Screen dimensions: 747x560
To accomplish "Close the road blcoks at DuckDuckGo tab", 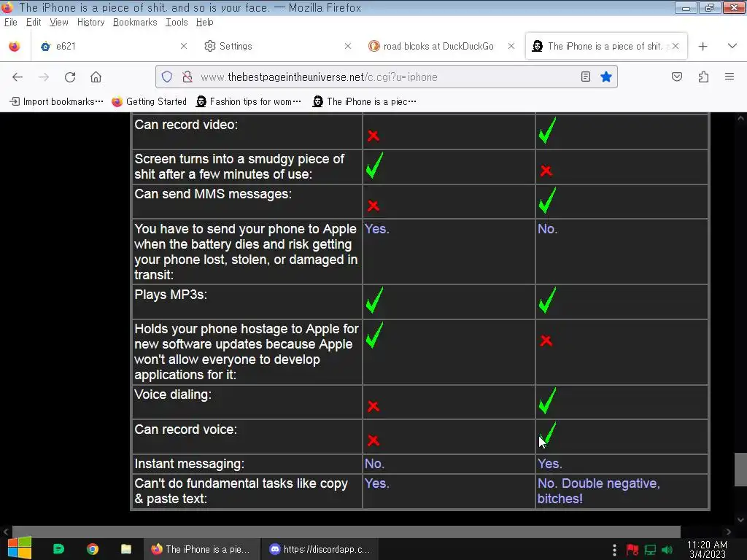I will point(511,46).
